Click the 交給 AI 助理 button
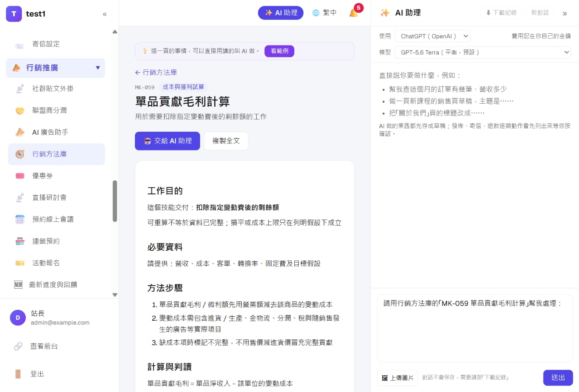 [167, 141]
